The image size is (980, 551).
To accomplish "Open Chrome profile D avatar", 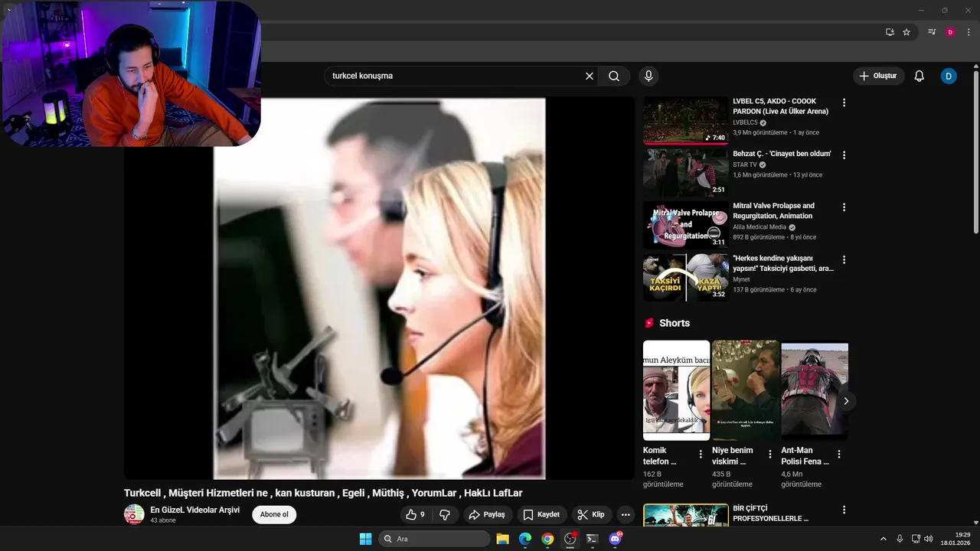I will (950, 32).
